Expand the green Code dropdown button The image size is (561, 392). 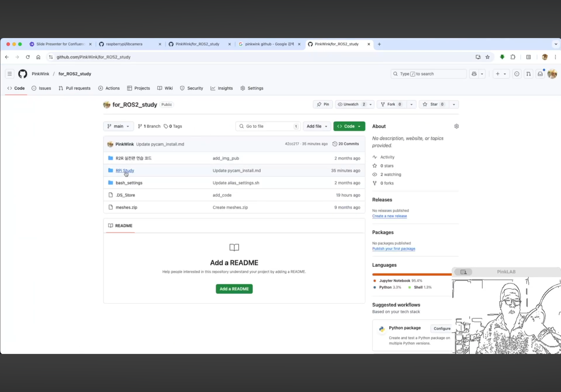coord(349,126)
